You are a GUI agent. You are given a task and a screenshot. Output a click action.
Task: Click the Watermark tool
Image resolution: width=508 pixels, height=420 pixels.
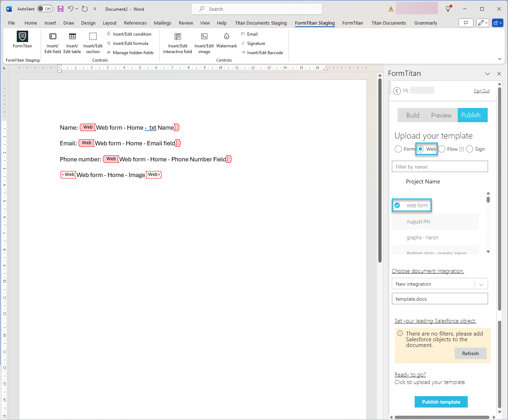tap(227, 40)
